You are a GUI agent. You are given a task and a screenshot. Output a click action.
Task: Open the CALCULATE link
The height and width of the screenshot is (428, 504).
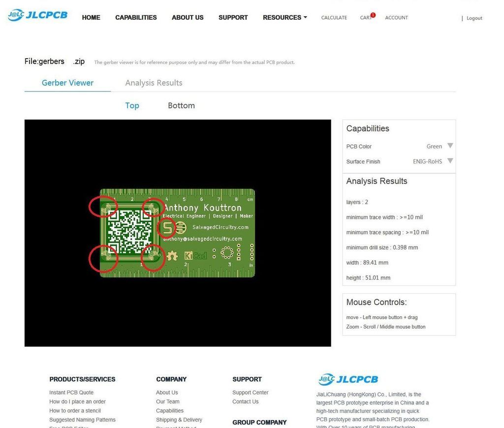click(334, 18)
